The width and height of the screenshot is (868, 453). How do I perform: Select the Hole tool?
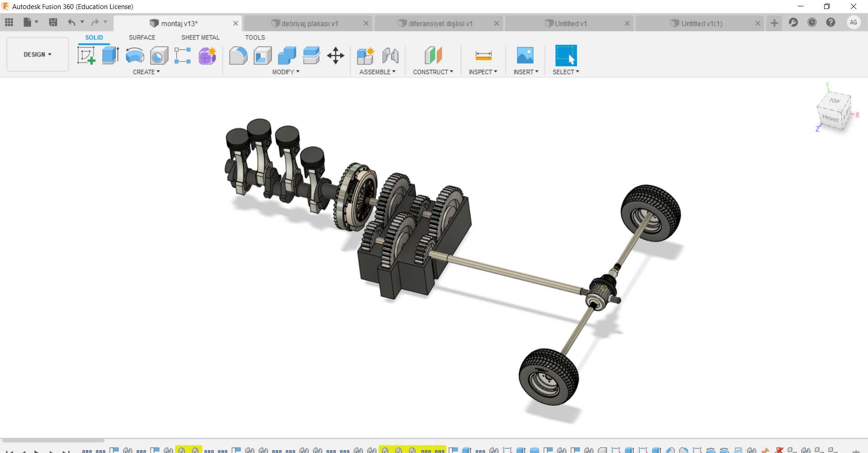point(159,56)
